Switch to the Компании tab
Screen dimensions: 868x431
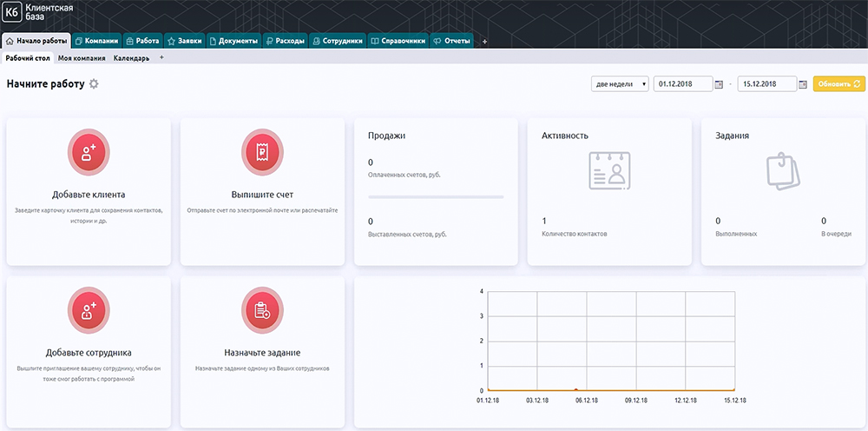click(x=97, y=41)
